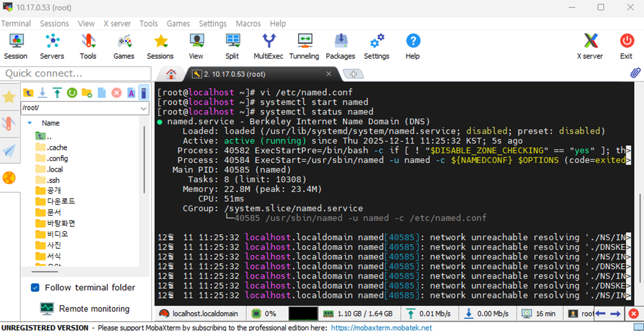Create a new file with the blank page icon
644x331 pixels.
pos(101,93)
